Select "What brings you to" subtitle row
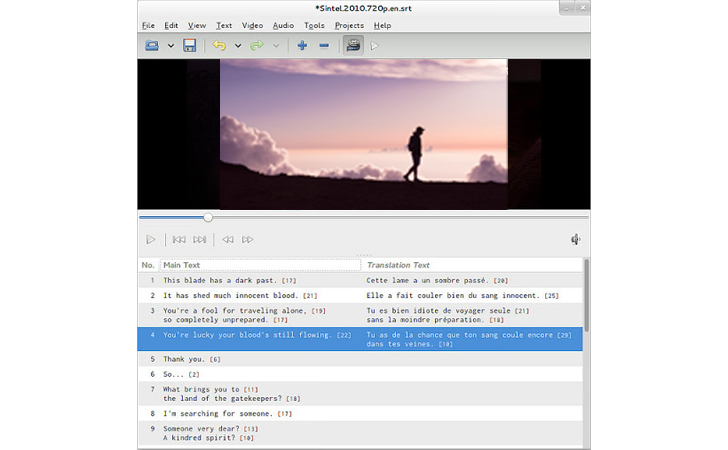Viewport: 728px width, 450px height. click(x=360, y=394)
